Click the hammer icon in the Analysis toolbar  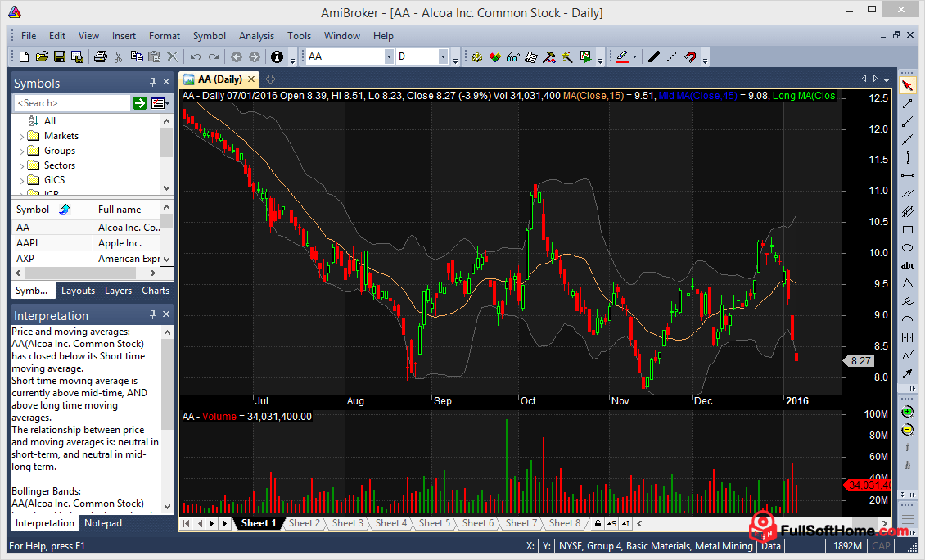[549, 56]
